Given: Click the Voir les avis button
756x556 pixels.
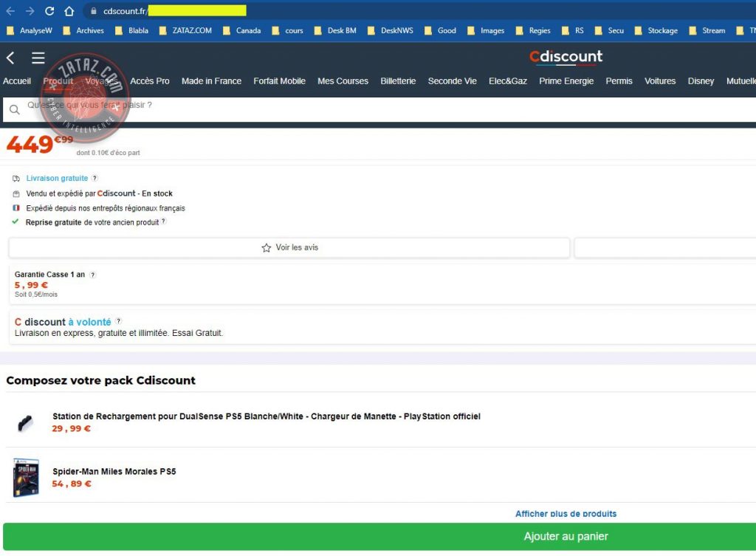Looking at the screenshot, I should pos(289,247).
